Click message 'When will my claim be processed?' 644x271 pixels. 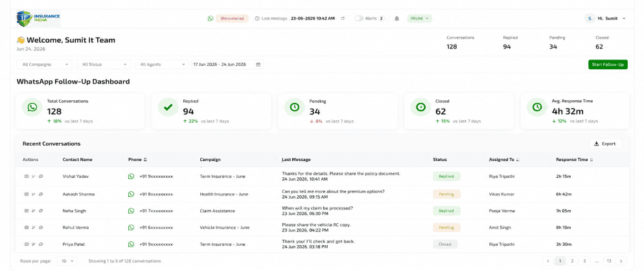click(317, 208)
